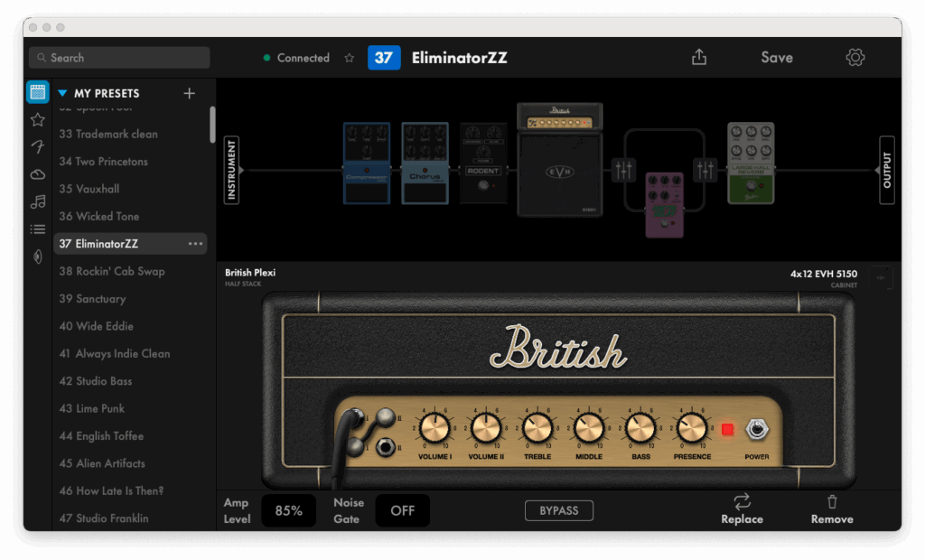
Task: Open settings with the gear icon
Action: [x=855, y=57]
